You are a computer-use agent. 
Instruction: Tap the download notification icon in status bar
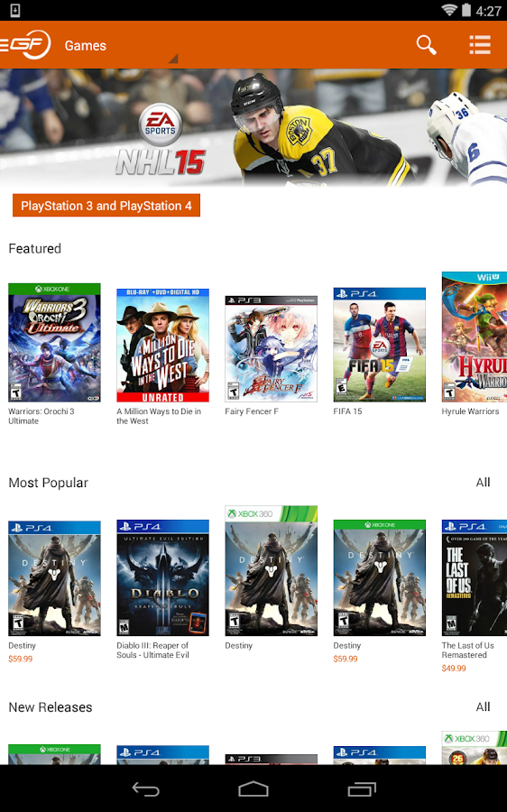pyautogui.click(x=15, y=10)
